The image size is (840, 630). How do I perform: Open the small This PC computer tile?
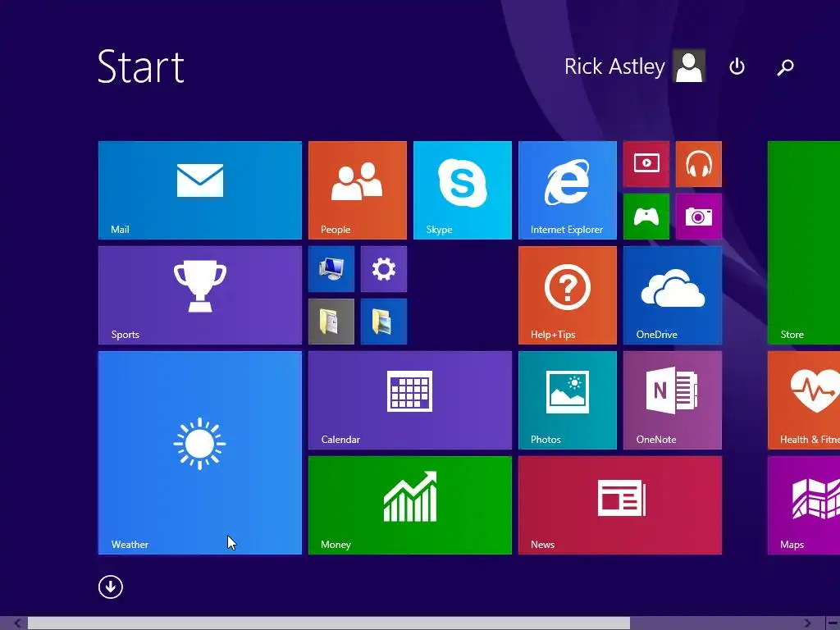(331, 269)
